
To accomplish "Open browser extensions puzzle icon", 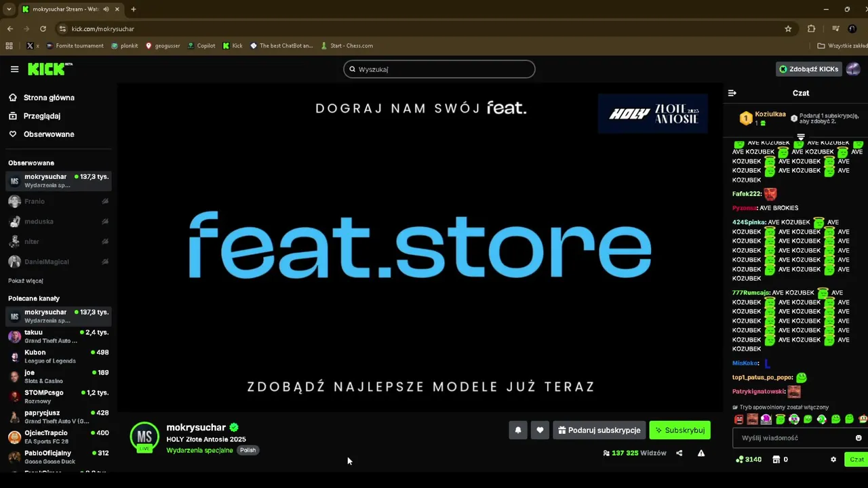I will (811, 28).
